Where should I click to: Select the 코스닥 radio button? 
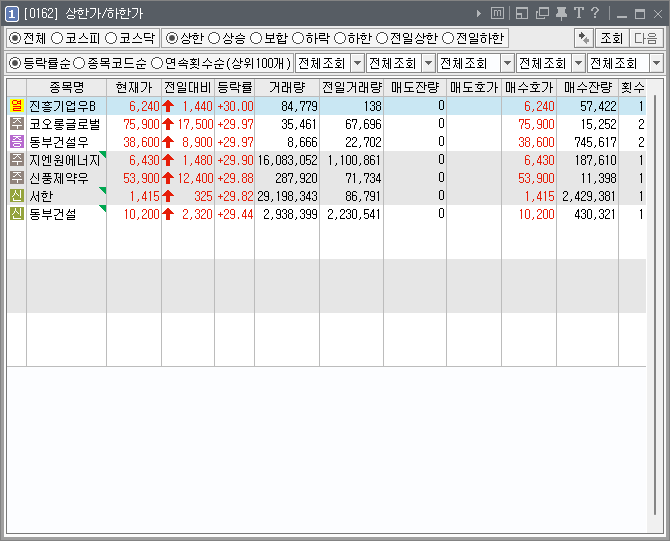[111, 38]
